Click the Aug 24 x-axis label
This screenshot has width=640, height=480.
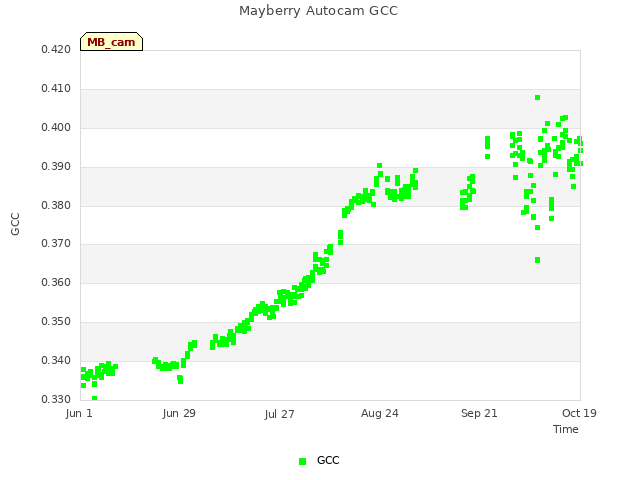coord(380,413)
